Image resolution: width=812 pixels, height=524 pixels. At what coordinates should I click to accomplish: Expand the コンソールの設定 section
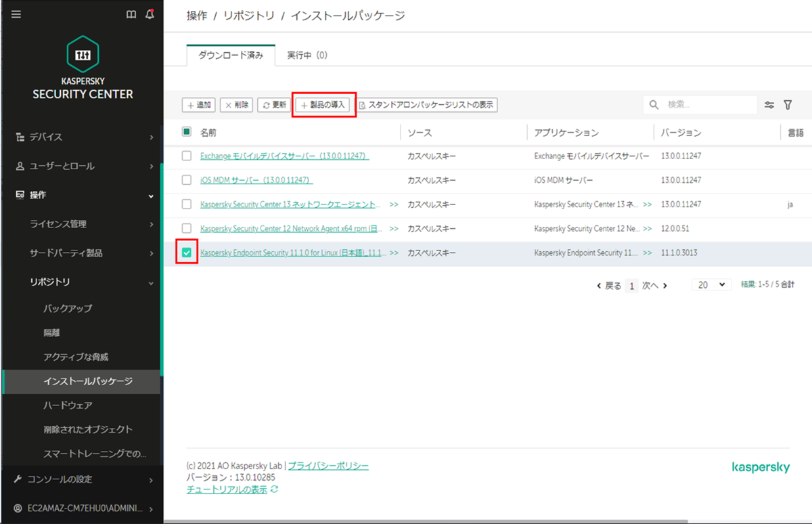151,480
